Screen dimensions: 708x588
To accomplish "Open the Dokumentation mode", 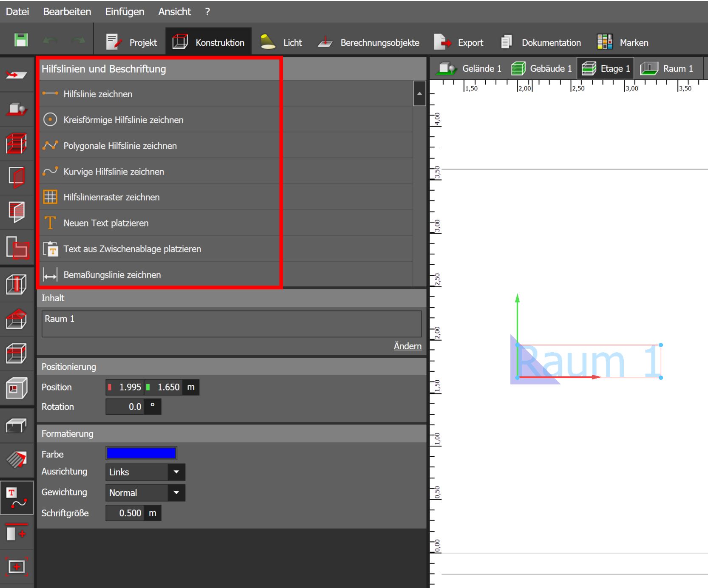I will (541, 42).
